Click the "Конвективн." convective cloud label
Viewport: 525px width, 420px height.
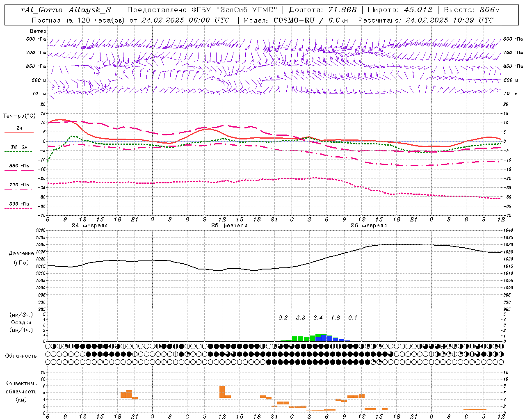(x=21, y=383)
